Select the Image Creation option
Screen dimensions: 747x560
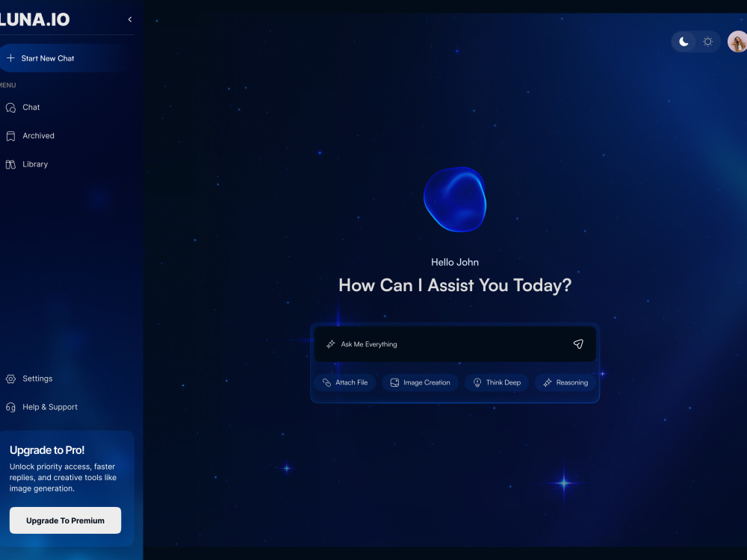click(420, 382)
